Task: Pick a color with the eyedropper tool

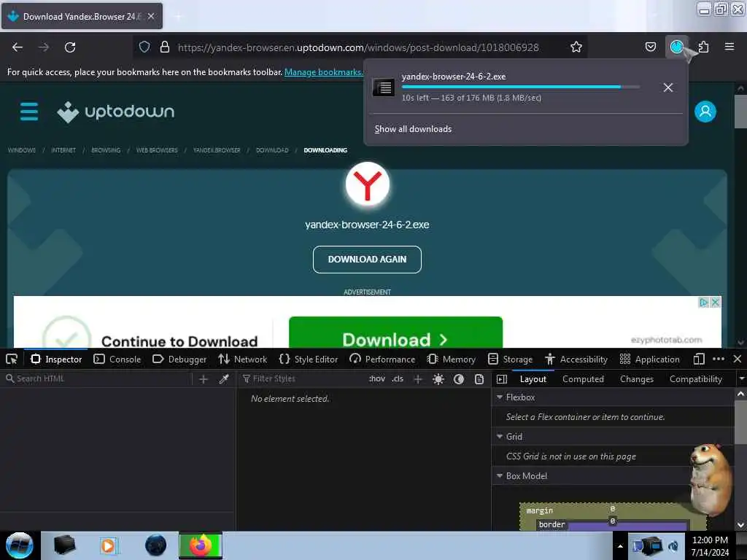Action: (224, 379)
